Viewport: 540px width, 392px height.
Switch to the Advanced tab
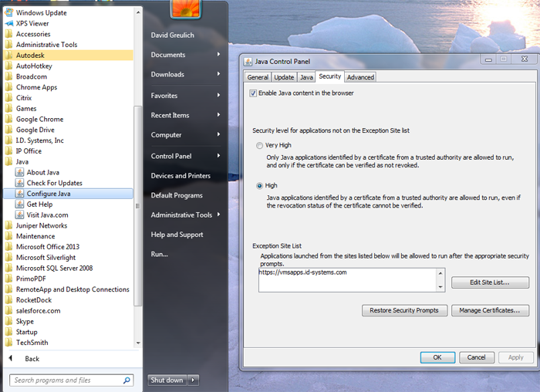pyautogui.click(x=360, y=77)
